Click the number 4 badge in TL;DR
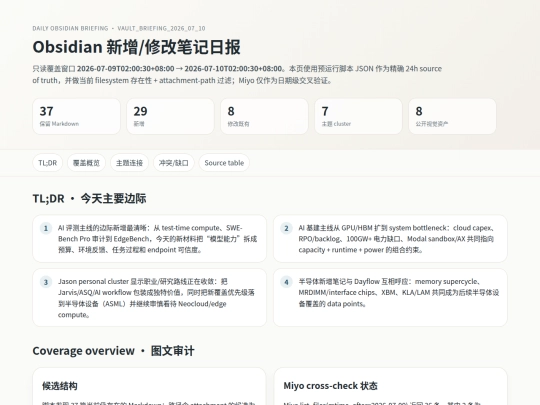Screen dimensions: 540x405 pyautogui.click(x=286, y=282)
